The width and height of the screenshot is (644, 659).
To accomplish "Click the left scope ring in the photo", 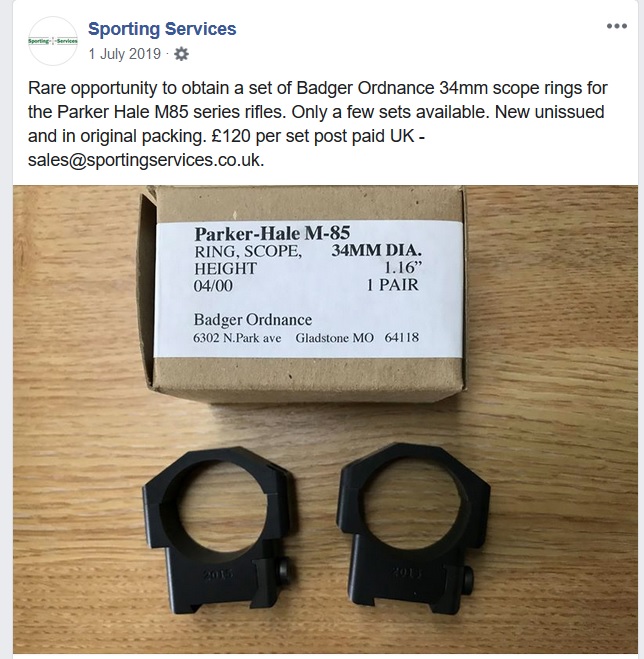I will pos(218,530).
